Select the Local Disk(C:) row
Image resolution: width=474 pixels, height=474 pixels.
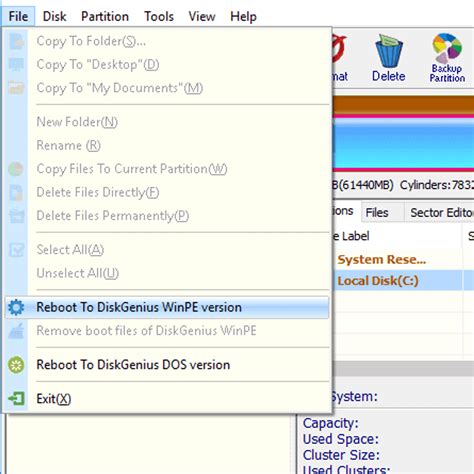click(x=403, y=281)
